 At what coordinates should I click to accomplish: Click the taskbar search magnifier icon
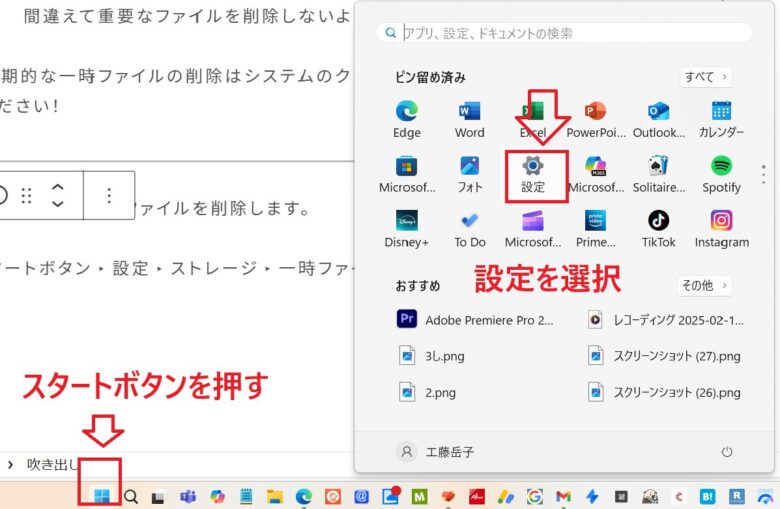[x=131, y=496]
